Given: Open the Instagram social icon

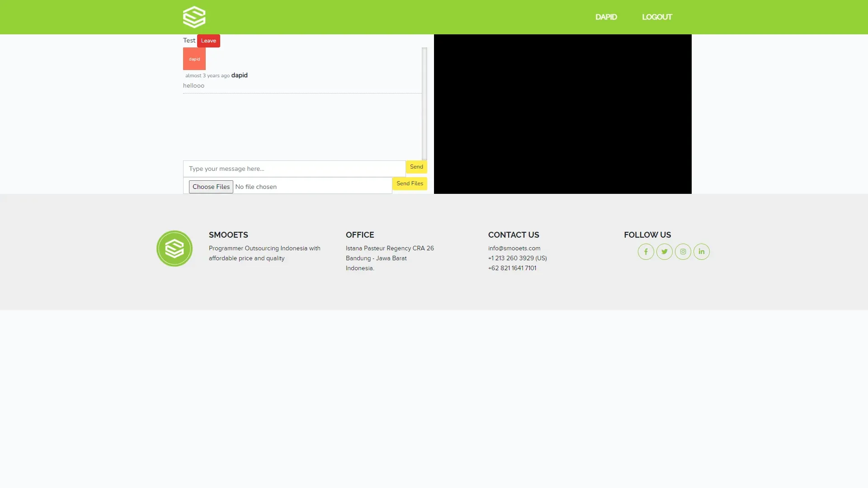Looking at the screenshot, I should [x=683, y=252].
